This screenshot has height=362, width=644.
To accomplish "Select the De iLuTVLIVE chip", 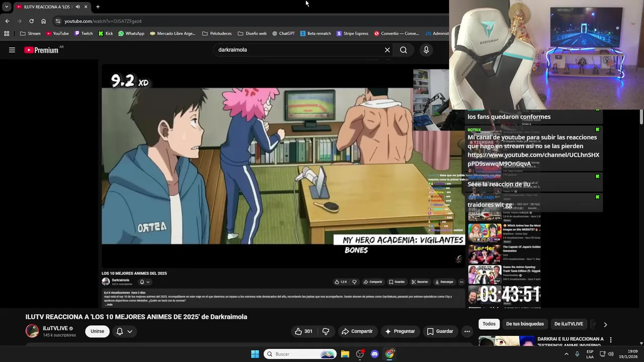I will coord(569,324).
